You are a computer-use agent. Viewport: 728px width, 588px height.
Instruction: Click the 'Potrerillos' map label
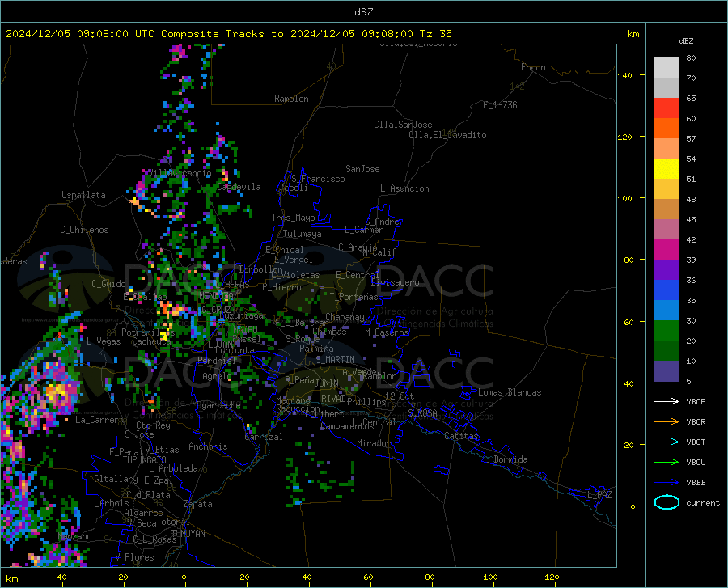(148, 332)
